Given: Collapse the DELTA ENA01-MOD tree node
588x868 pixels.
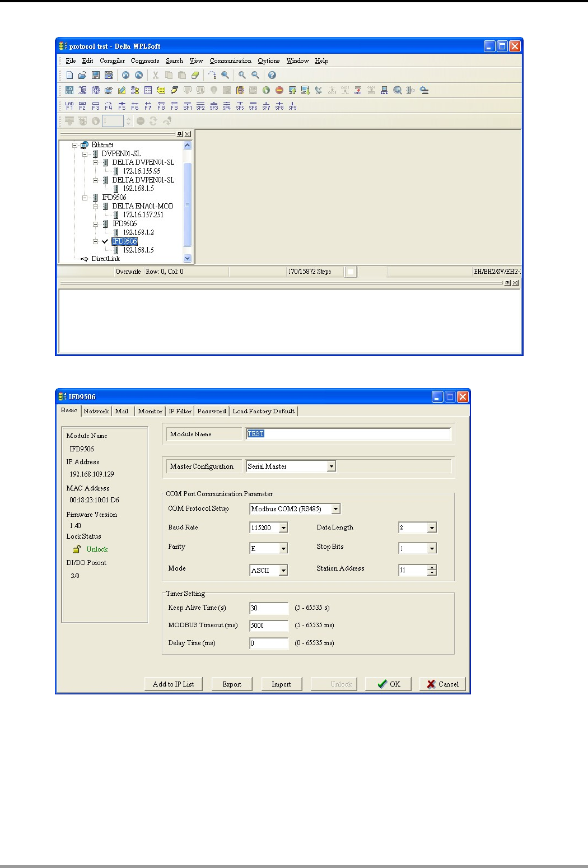Looking at the screenshot, I should pos(96,206).
